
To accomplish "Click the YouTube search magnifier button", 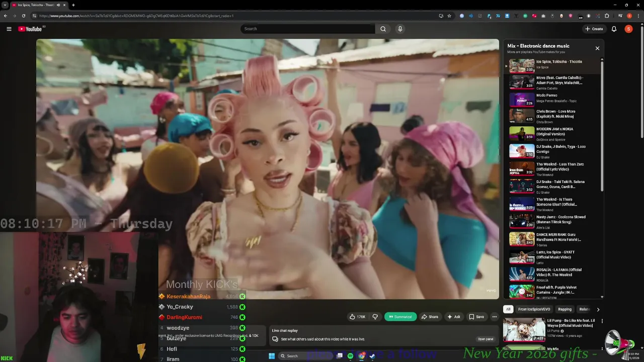I will coord(383,29).
